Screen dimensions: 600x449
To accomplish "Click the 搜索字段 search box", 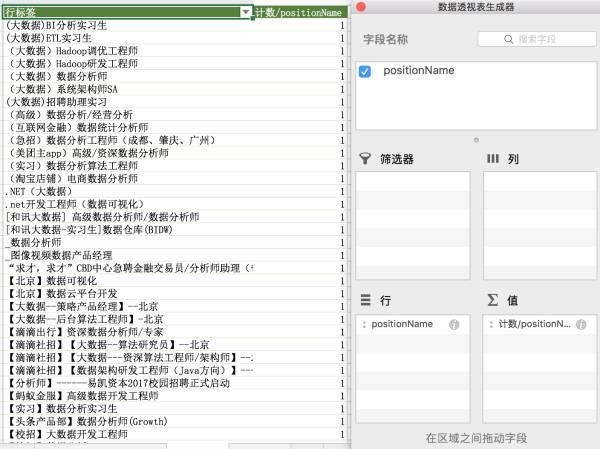I will pyautogui.click(x=537, y=39).
